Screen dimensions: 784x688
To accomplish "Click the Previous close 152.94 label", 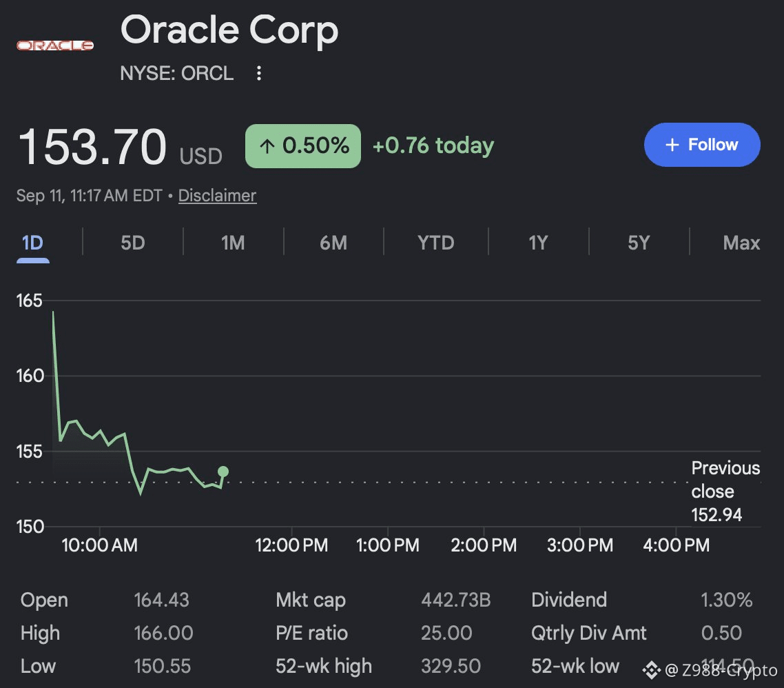I will [x=725, y=492].
